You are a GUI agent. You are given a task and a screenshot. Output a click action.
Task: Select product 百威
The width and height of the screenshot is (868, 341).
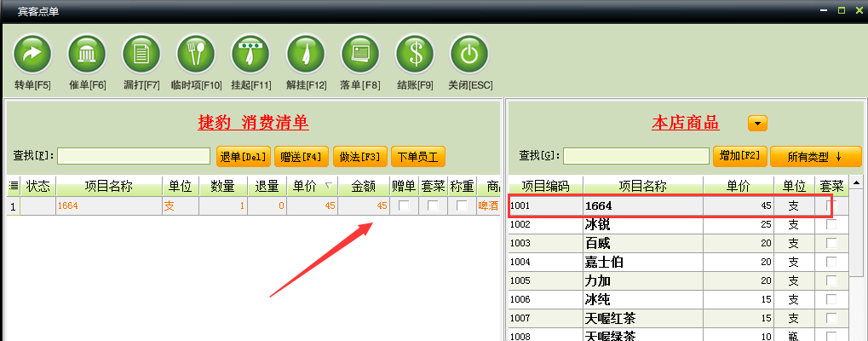click(x=678, y=243)
